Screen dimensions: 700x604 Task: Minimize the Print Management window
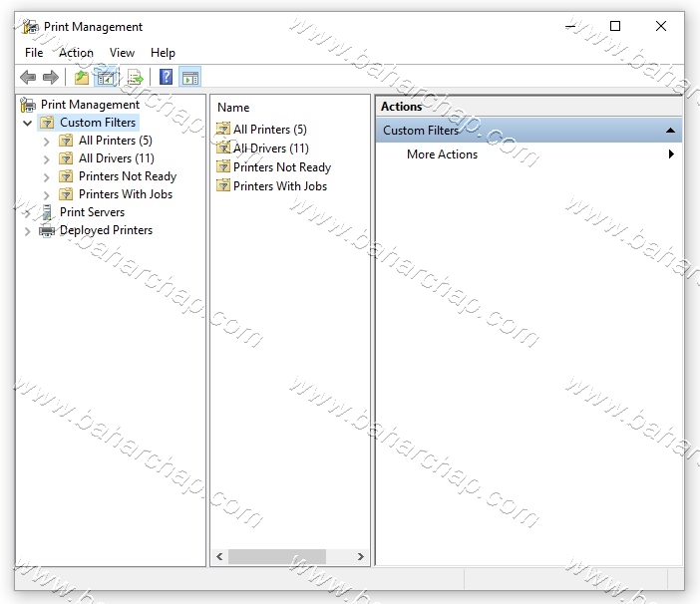570,26
